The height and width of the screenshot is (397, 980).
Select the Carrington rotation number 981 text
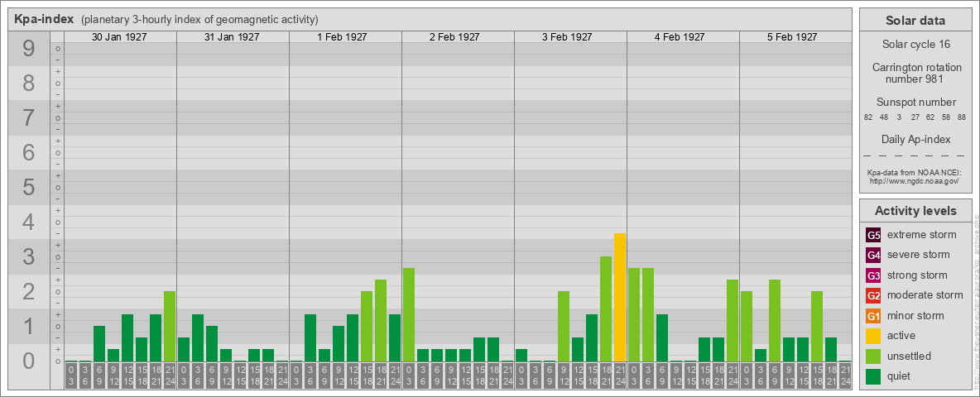pos(915,73)
